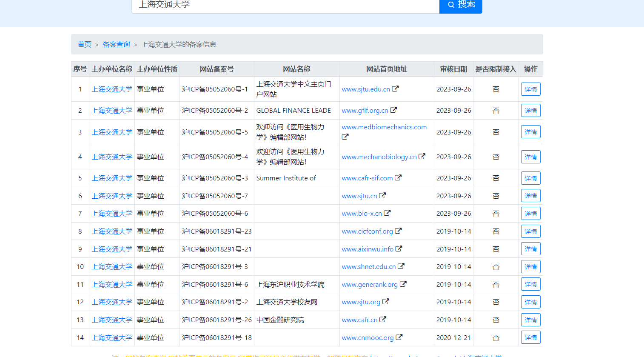Image resolution: width=644 pixels, height=357 pixels.
Task: Visit the www.sjtu.edu.cn link
Action: point(366,89)
